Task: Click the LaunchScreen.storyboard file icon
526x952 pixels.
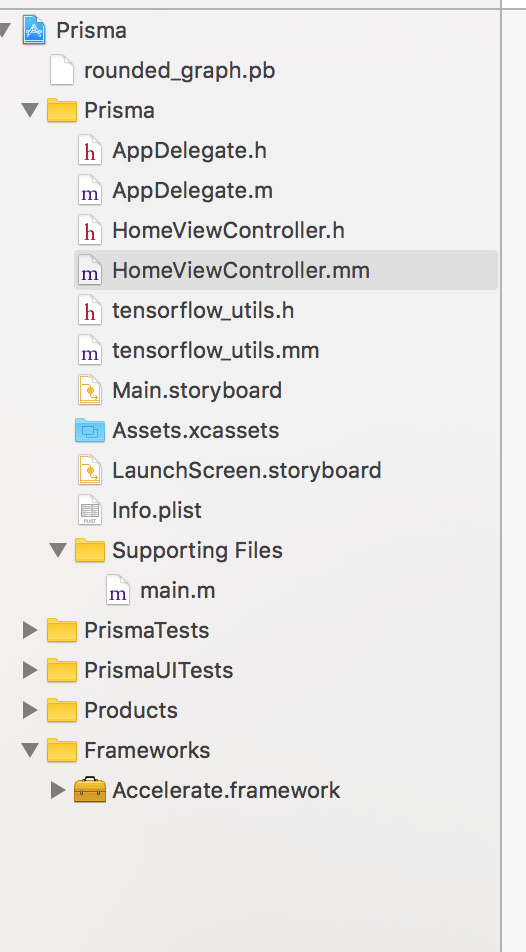Action: point(90,471)
